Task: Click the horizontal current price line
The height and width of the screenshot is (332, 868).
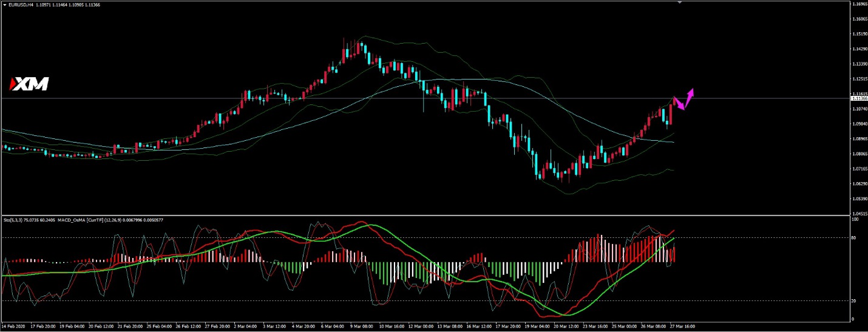Action: click(364, 98)
